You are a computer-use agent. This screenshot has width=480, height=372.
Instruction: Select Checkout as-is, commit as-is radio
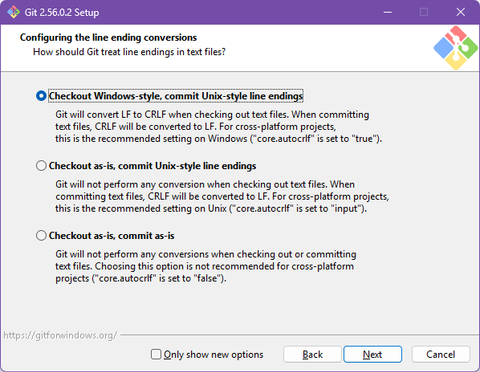(41, 236)
